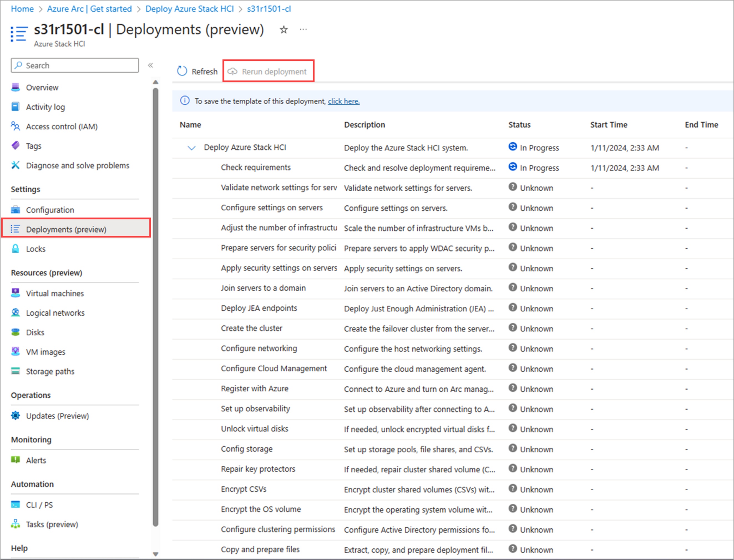Screen dimensions: 734x560
Task: Click the Overview sidebar icon
Action: (x=15, y=87)
